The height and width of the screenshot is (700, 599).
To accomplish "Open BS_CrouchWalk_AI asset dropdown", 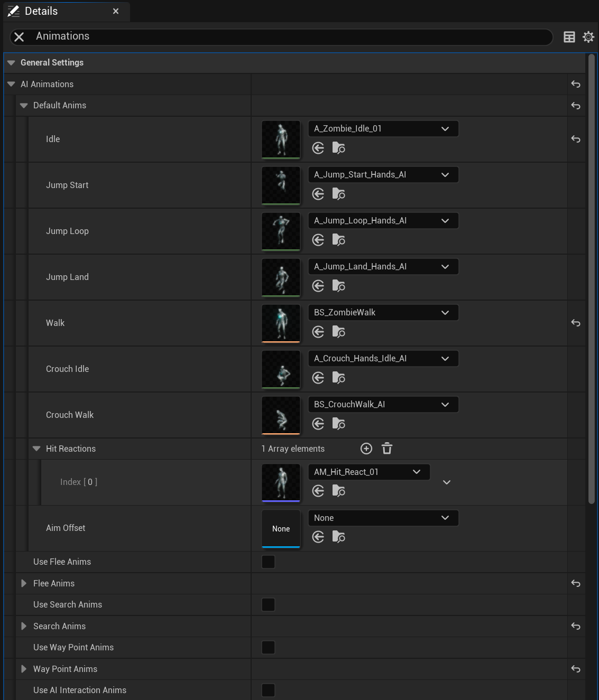I will click(383, 405).
